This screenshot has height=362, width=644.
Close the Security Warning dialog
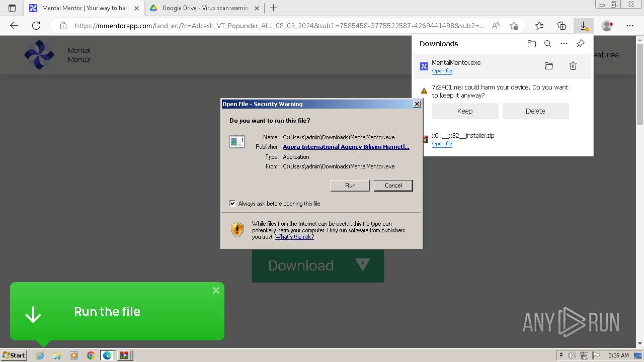point(417,104)
